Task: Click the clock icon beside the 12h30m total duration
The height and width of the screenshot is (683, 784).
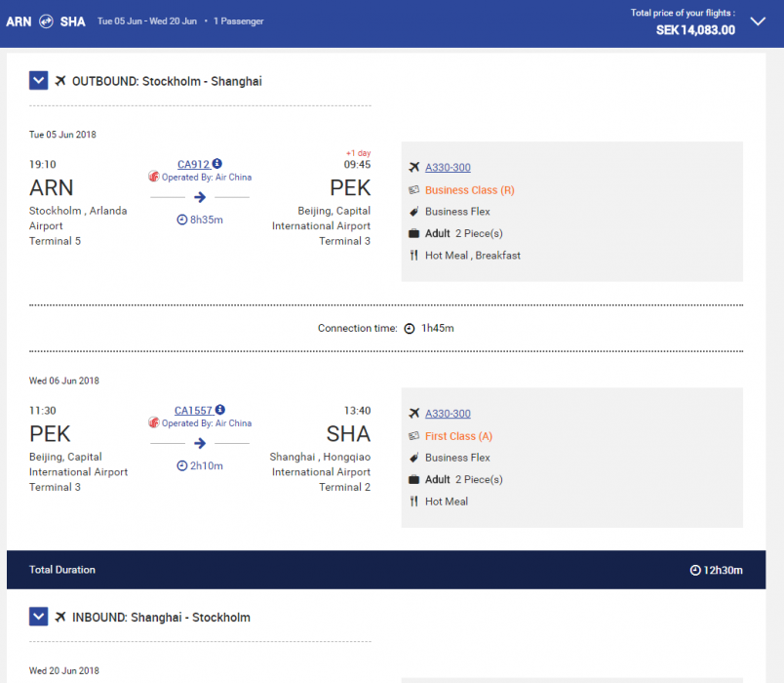Action: click(x=694, y=570)
